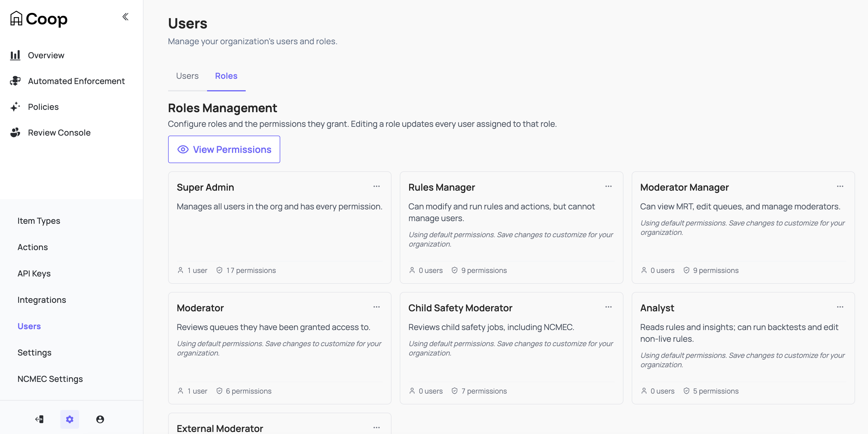868x434 pixels.
Task: Click "9 permissions" on Rules Manager card
Action: tap(484, 270)
